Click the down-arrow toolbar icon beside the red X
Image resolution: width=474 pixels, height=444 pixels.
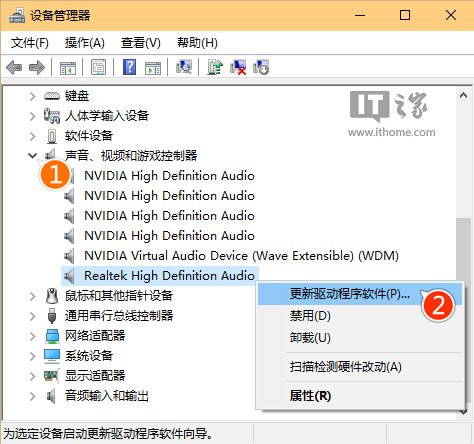tap(261, 67)
